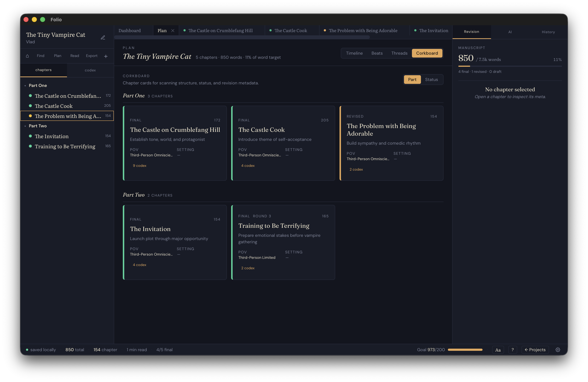
Task: Collapse the Part Two group
Action: (x=25, y=126)
